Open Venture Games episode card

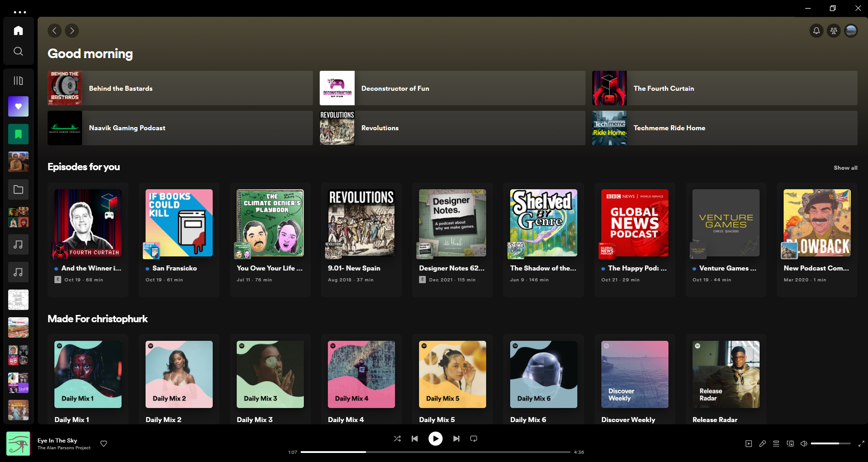(726, 240)
